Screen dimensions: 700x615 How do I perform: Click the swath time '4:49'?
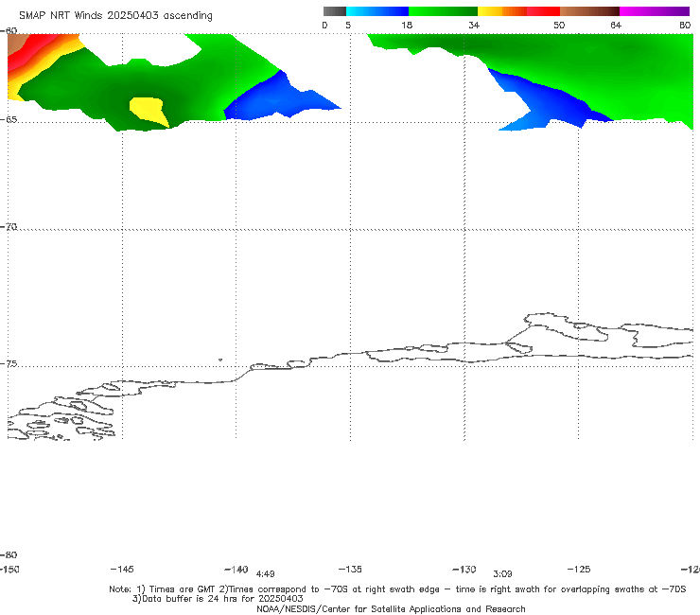coord(265,574)
